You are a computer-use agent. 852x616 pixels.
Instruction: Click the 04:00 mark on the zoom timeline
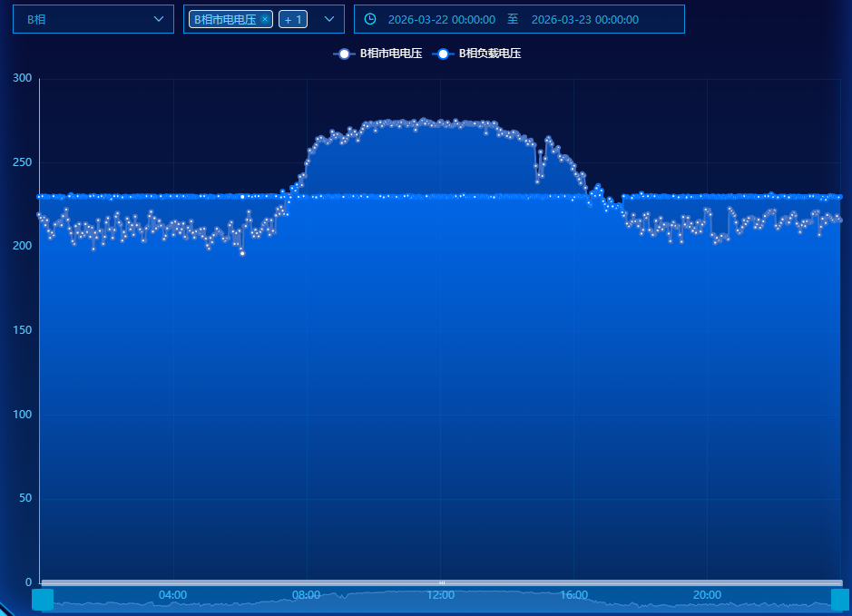(x=172, y=595)
